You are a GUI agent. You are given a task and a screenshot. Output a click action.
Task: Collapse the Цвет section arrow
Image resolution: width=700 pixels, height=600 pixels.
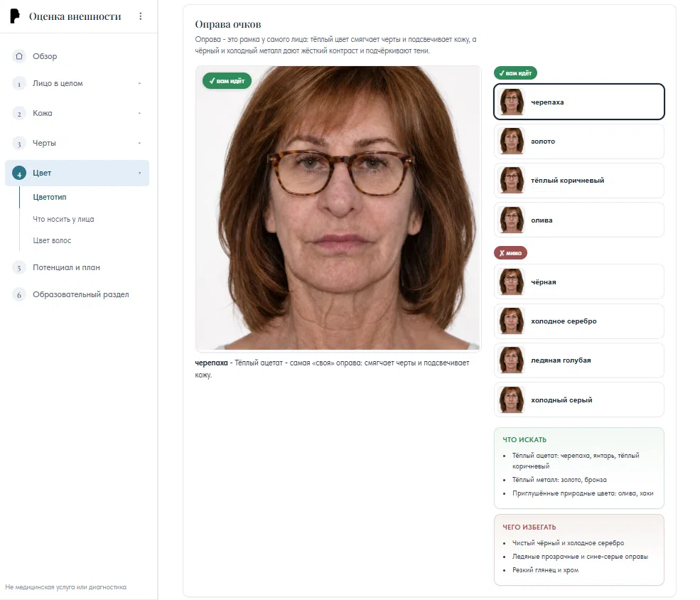pos(140,173)
